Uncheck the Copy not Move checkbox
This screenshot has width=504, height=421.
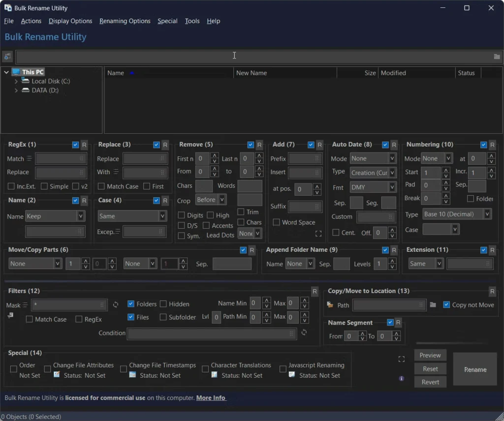(x=446, y=305)
